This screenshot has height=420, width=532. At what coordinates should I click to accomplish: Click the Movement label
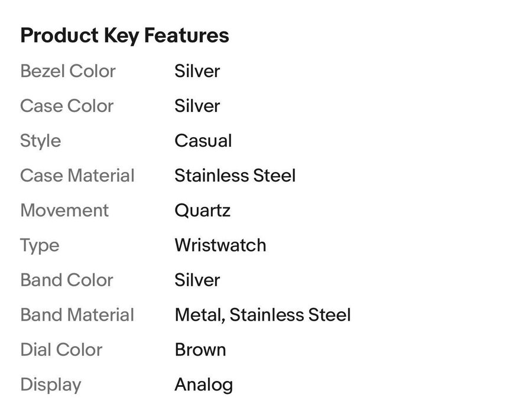click(64, 211)
